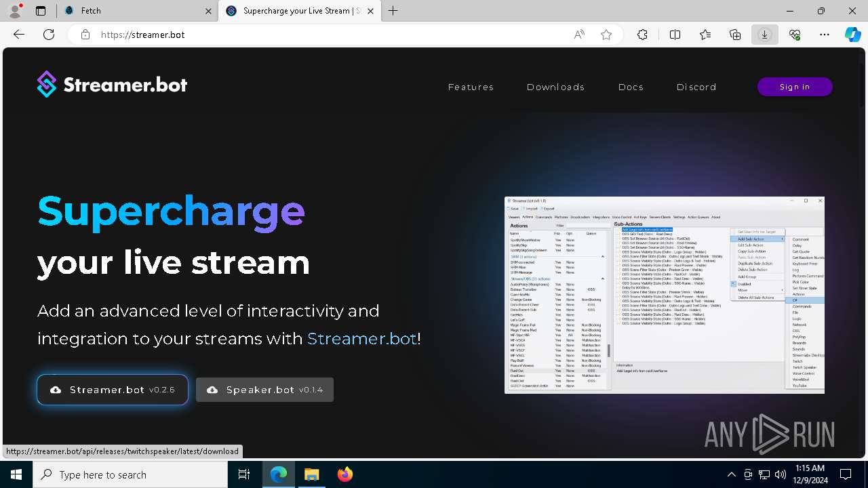Open the clock and calendar
Viewport: 868px width, 488px height.
810,474
